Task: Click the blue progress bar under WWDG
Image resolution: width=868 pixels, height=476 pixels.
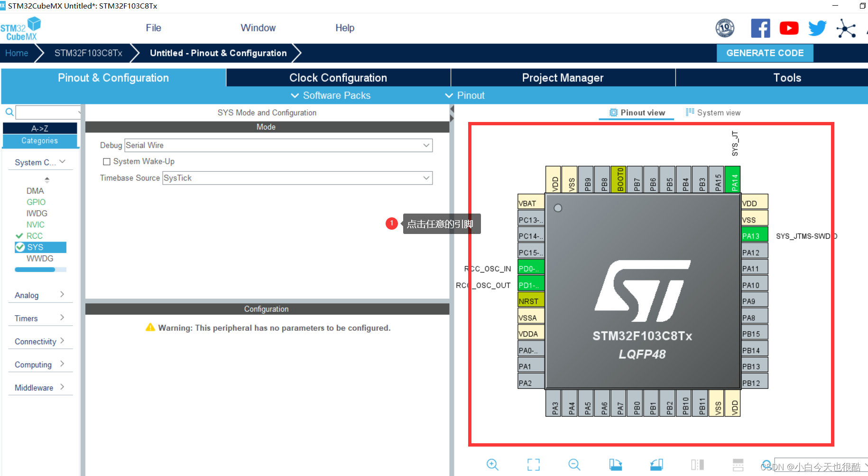Action: coord(40,269)
